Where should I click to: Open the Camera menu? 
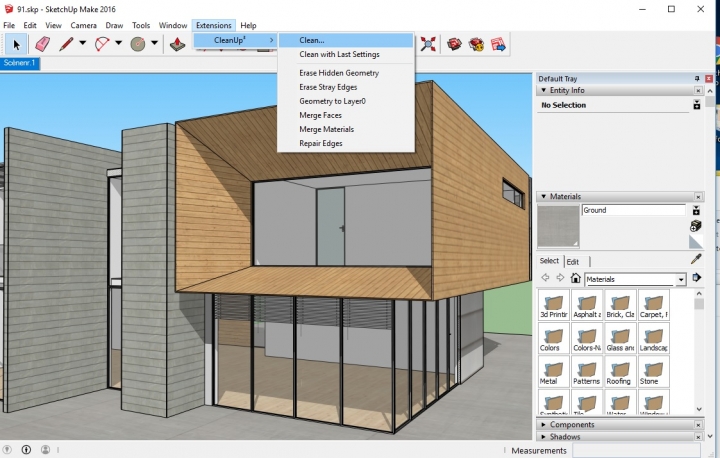coord(84,25)
